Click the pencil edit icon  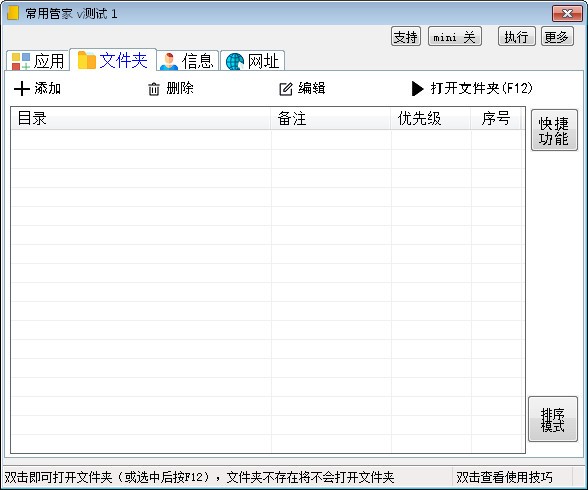pos(286,89)
